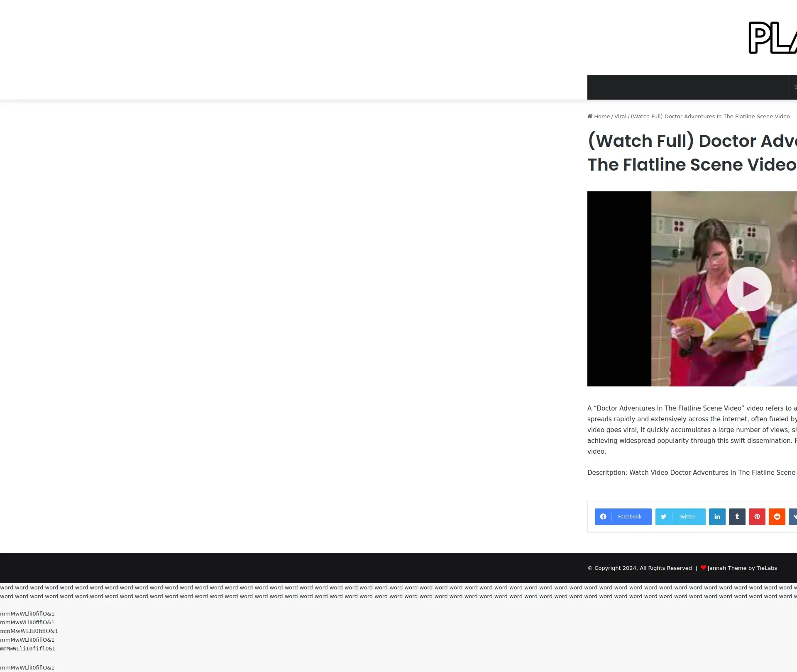
Task: Click the partially visible VK share icon
Action: (x=793, y=517)
